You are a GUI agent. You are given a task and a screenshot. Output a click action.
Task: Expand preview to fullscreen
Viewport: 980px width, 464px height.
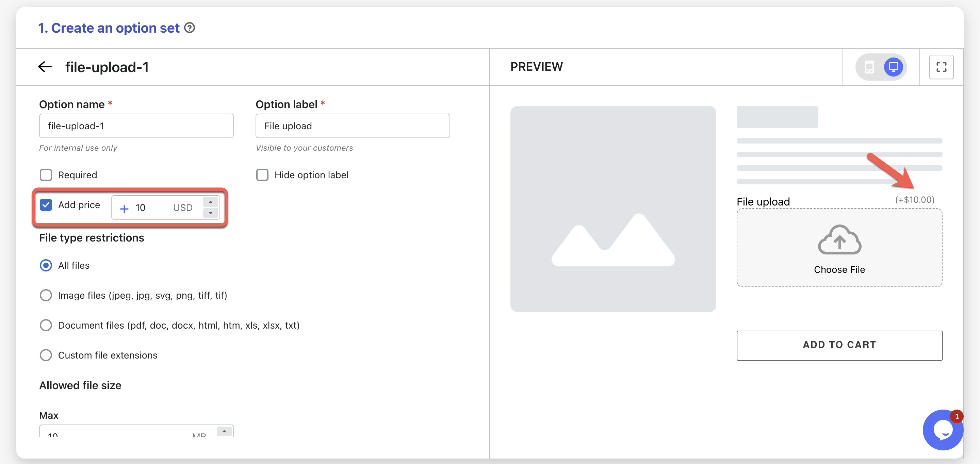coord(941,67)
